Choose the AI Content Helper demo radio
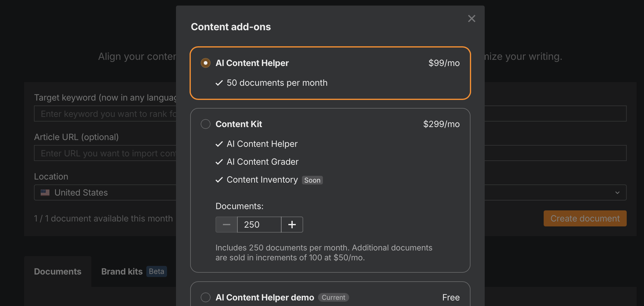644x306 pixels. point(206,297)
